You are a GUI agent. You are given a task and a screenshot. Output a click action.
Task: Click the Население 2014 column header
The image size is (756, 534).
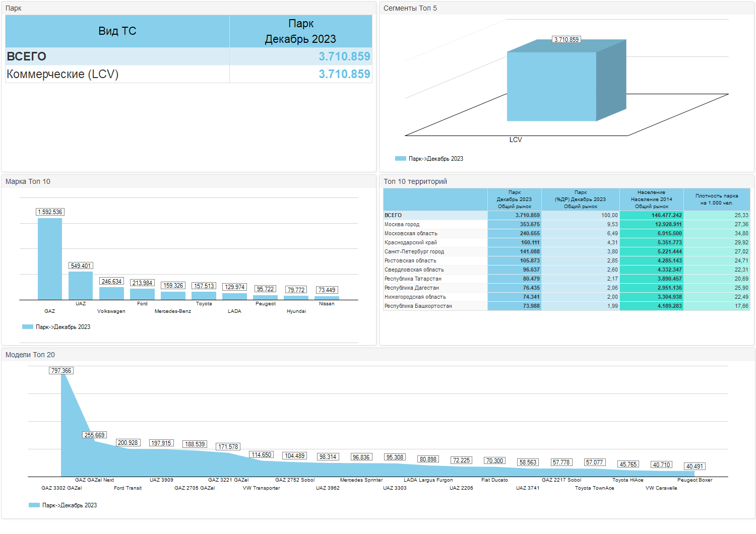(x=652, y=199)
